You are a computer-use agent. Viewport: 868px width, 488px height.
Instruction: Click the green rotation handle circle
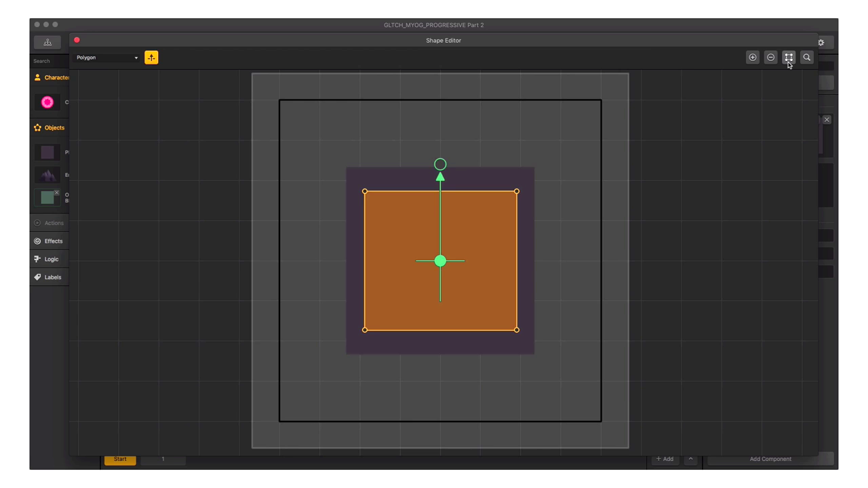tap(440, 164)
